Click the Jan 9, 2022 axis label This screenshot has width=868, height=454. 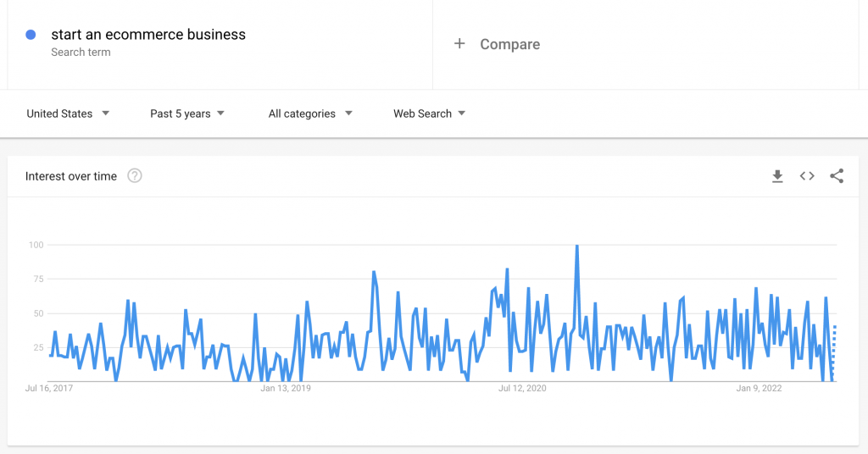[759, 389]
